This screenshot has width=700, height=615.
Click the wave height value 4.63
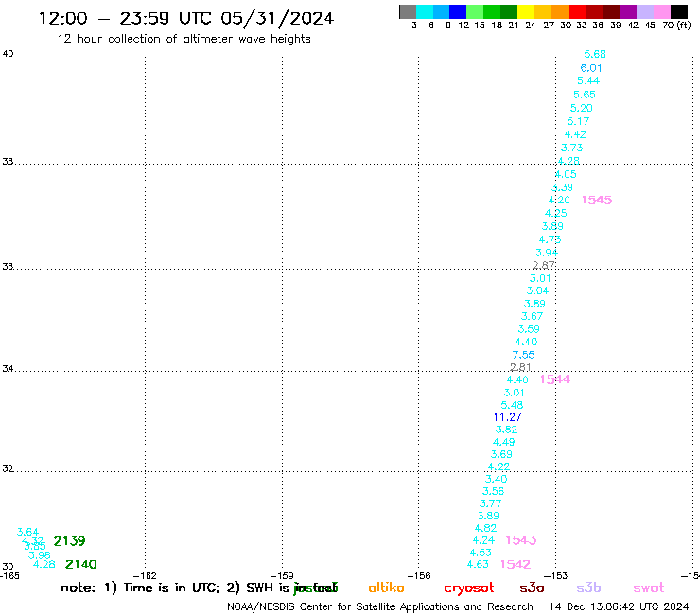coord(478,565)
